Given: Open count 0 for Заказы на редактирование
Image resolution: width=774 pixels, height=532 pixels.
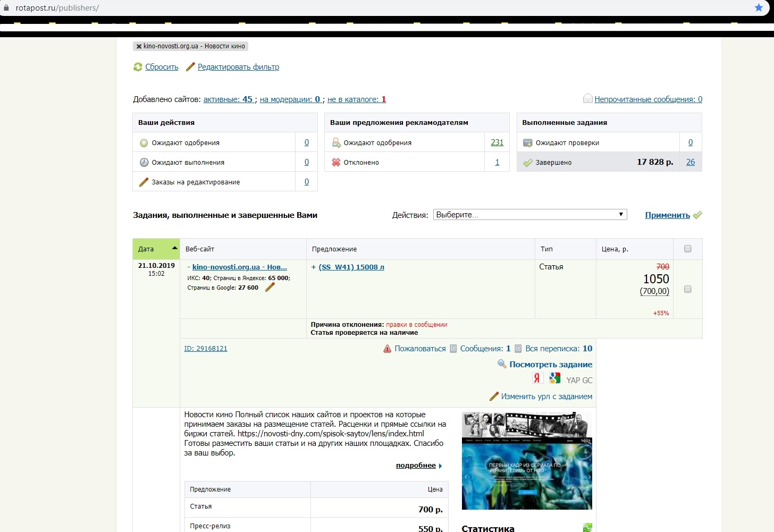Looking at the screenshot, I should tap(307, 182).
